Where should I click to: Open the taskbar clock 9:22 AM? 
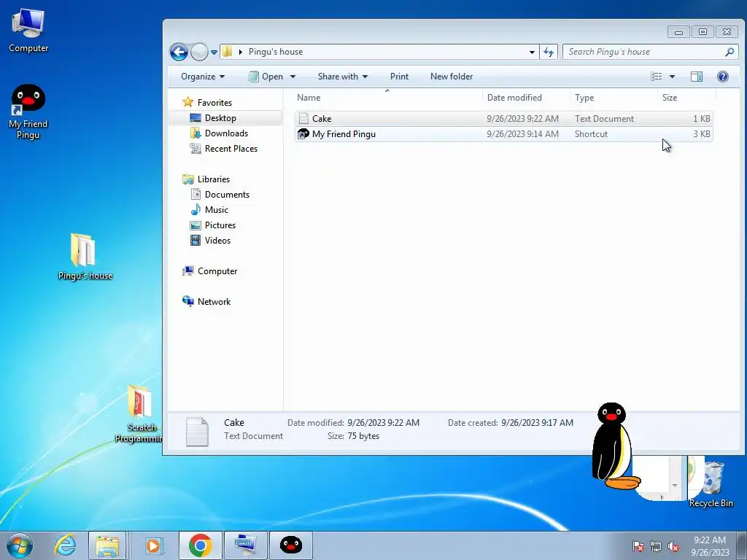pos(710,546)
